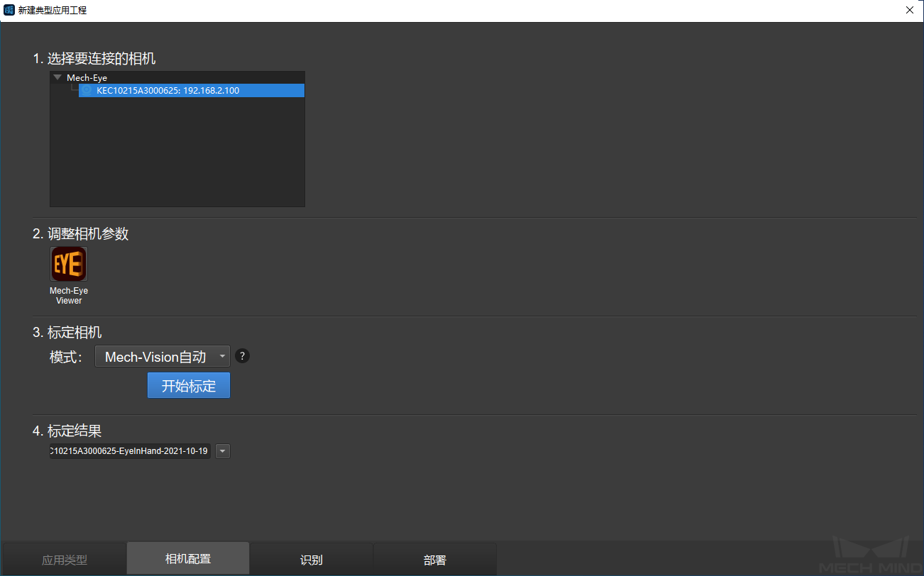Open the calibration result dropdown arrow

[x=223, y=451]
